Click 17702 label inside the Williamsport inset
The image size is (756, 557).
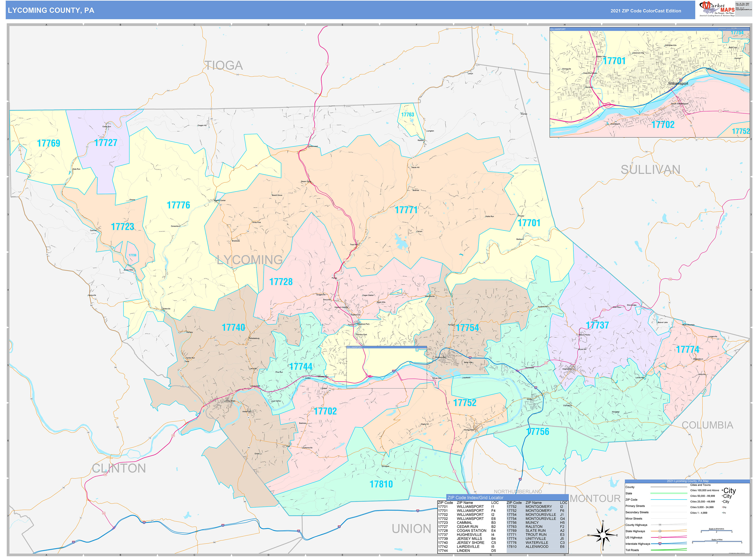663,125
